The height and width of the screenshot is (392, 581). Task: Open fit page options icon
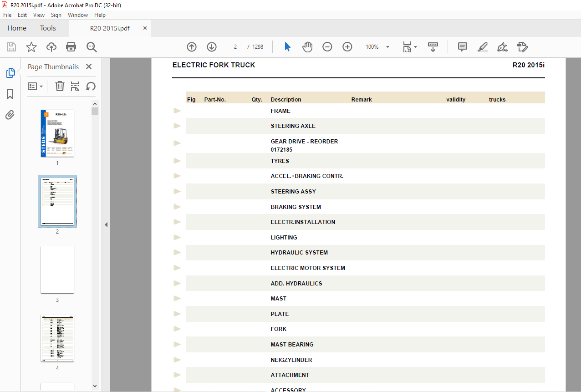point(409,47)
